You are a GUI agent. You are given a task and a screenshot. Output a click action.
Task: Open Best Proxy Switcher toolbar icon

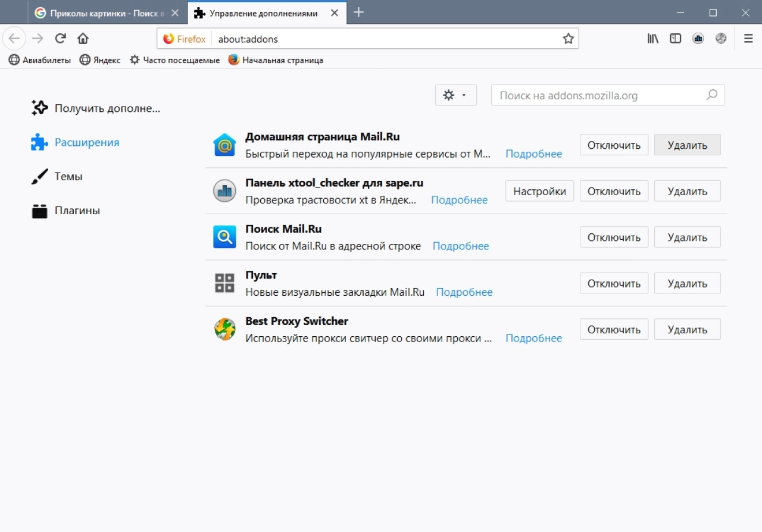(x=721, y=39)
